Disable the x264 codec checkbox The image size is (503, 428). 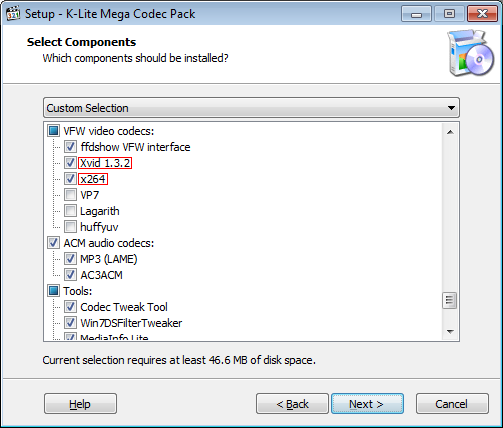click(70, 179)
